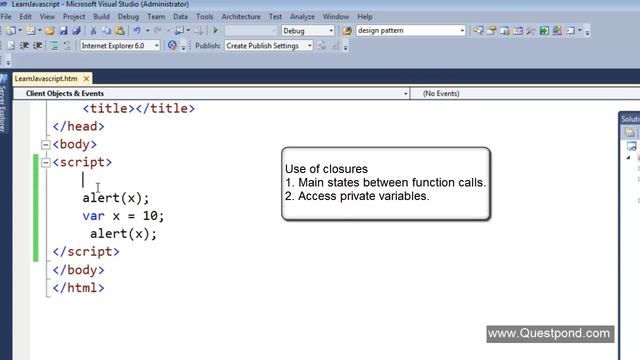Open the Undo history dropdown arrow
The image size is (640, 360).
click(x=147, y=31)
